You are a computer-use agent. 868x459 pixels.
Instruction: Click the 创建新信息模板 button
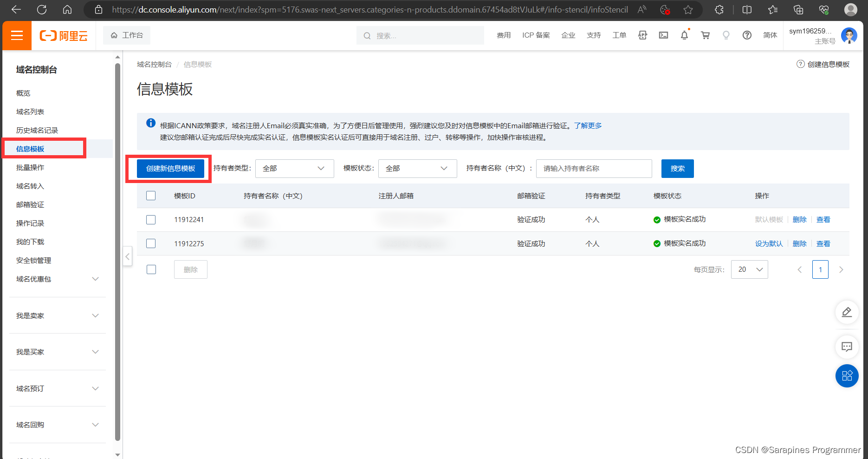170,169
